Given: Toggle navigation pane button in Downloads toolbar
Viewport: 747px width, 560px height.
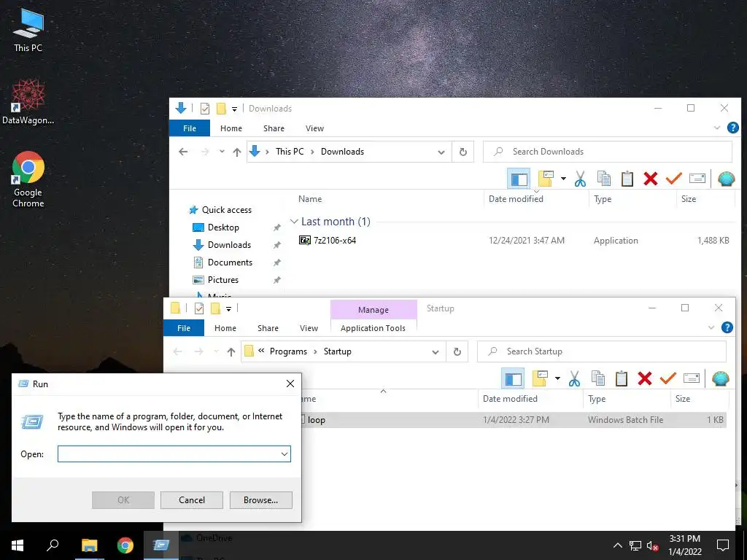Looking at the screenshot, I should (519, 179).
